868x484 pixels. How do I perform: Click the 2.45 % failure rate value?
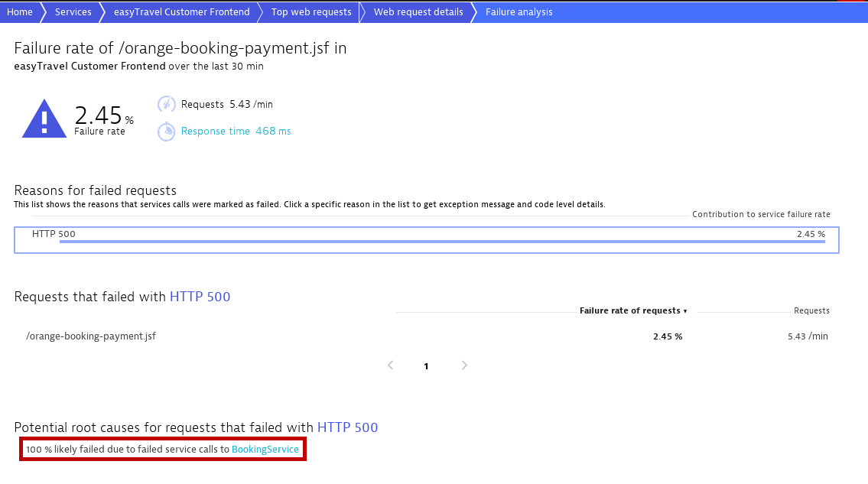click(x=104, y=115)
